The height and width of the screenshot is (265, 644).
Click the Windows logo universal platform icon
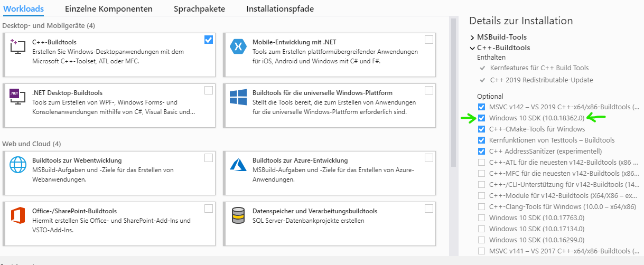[238, 97]
